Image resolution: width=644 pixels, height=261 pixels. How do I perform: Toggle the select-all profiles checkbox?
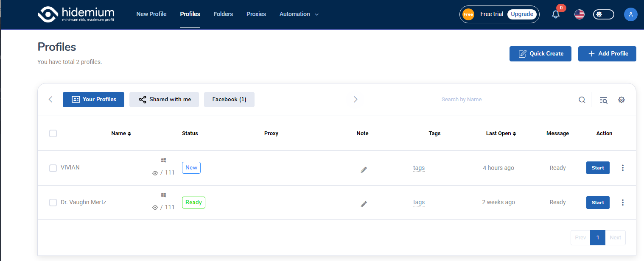click(x=53, y=133)
